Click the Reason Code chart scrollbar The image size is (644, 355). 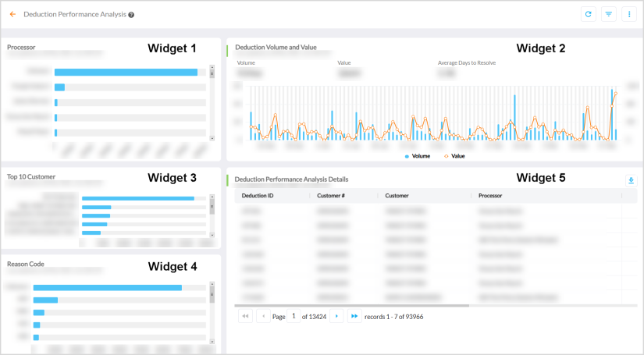[x=212, y=312]
